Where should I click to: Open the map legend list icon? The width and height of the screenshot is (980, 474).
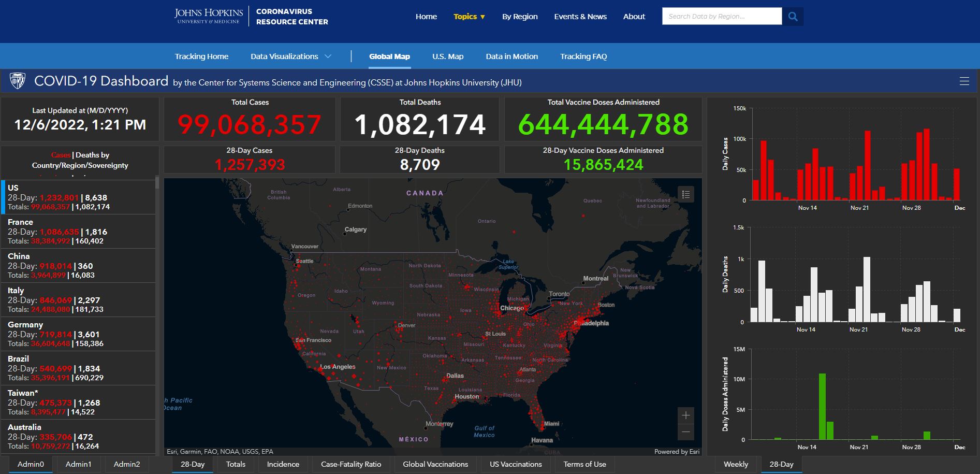(685, 195)
